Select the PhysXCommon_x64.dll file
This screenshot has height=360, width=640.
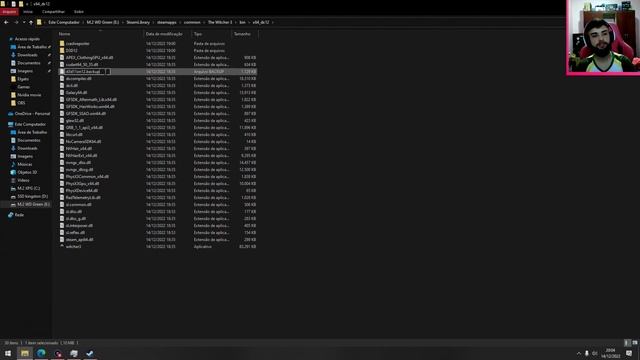87,176
